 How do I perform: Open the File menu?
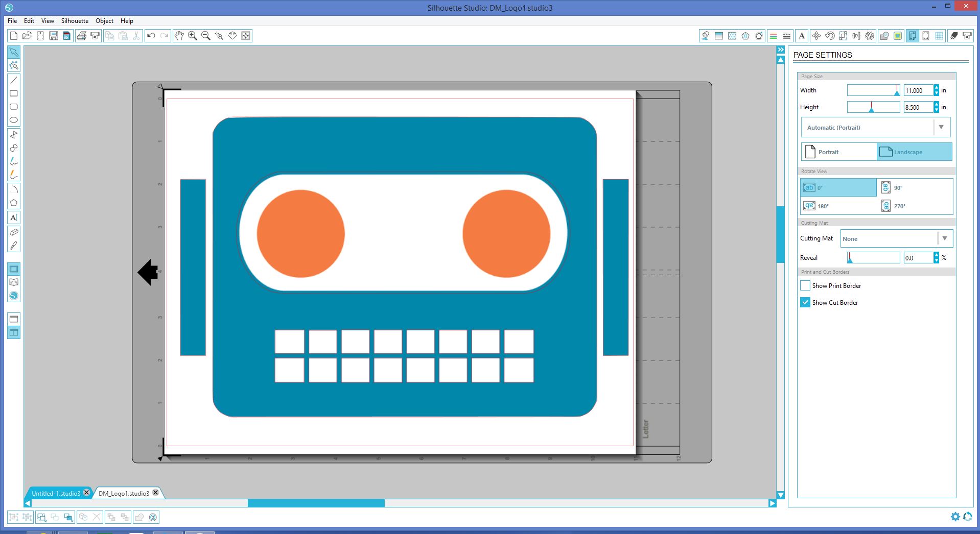coord(12,21)
